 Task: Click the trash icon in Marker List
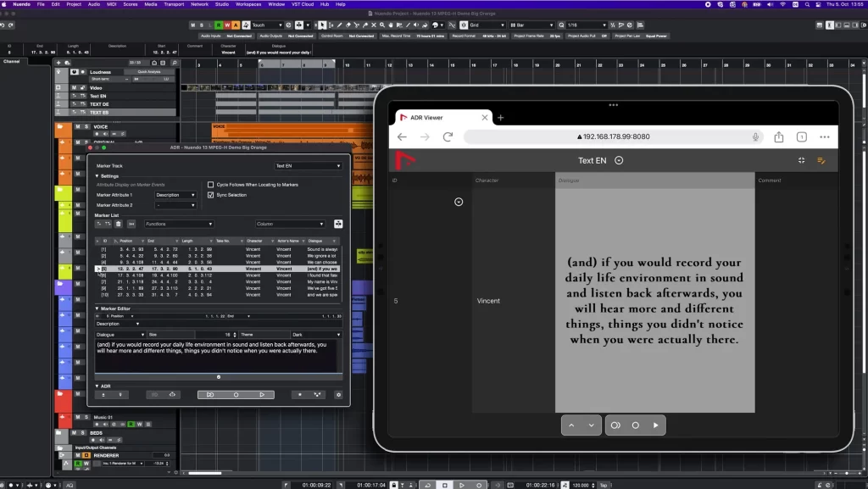pos(119,224)
